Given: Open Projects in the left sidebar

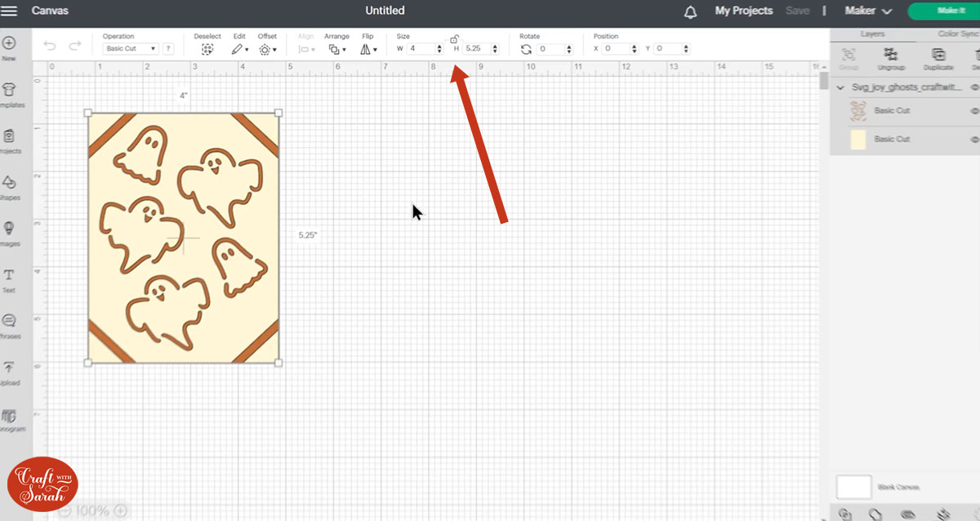Looking at the screenshot, I should coord(10,142).
